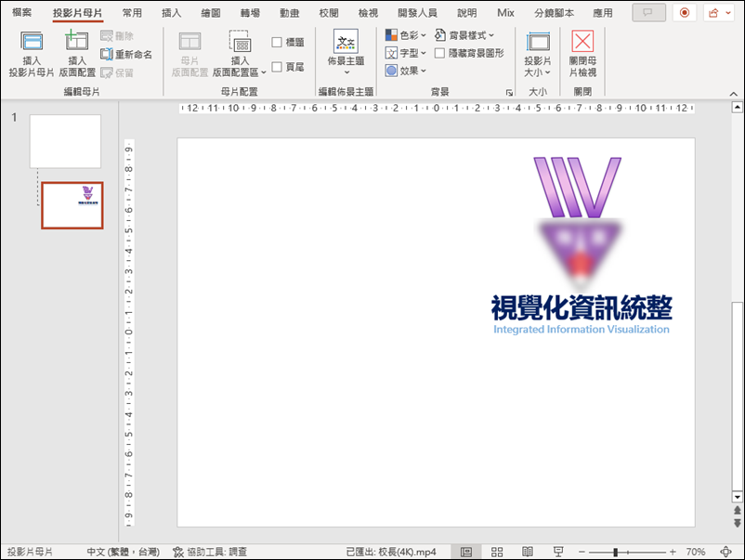Image resolution: width=745 pixels, height=560 pixels.
Task: Click Preserve (保留) master button
Action: pos(117,72)
